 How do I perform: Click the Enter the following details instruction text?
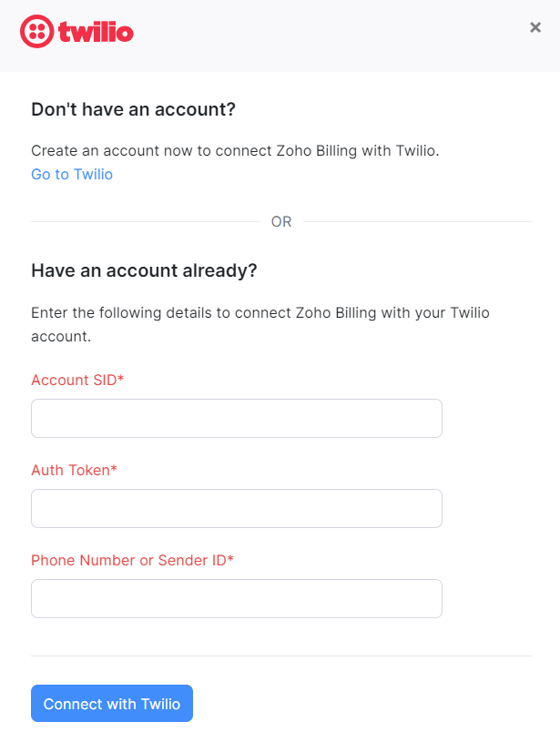pos(260,322)
